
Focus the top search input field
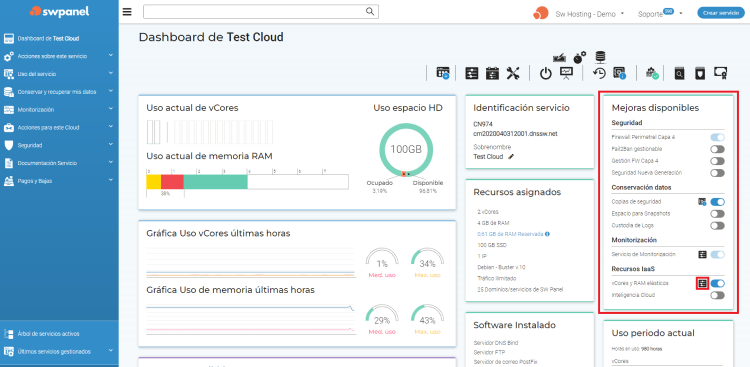coord(261,12)
